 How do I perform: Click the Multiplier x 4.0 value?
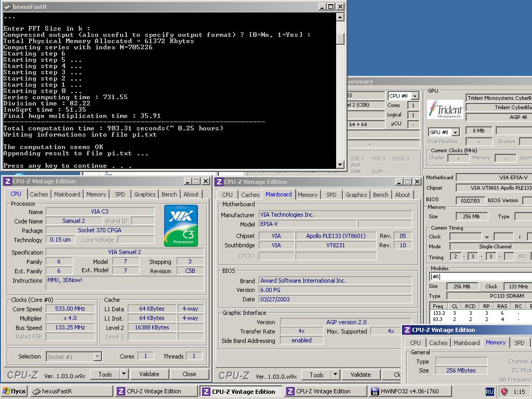pyautogui.click(x=70, y=318)
